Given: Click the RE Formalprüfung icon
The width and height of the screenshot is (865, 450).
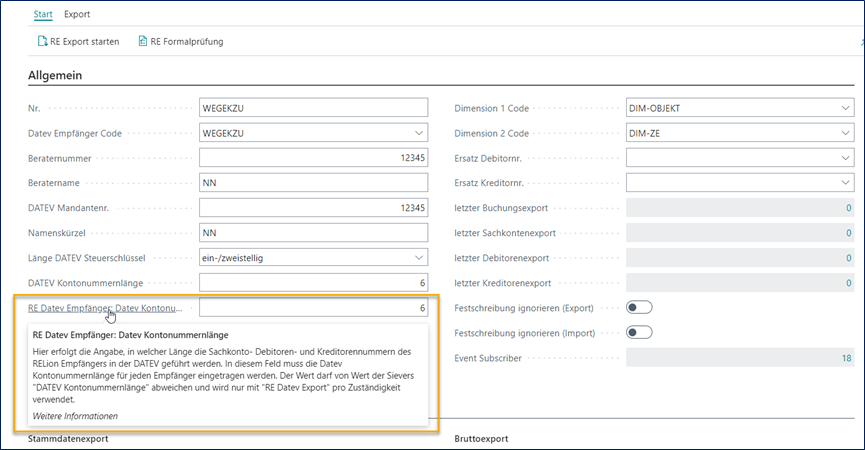Looking at the screenshot, I should pyautogui.click(x=143, y=41).
